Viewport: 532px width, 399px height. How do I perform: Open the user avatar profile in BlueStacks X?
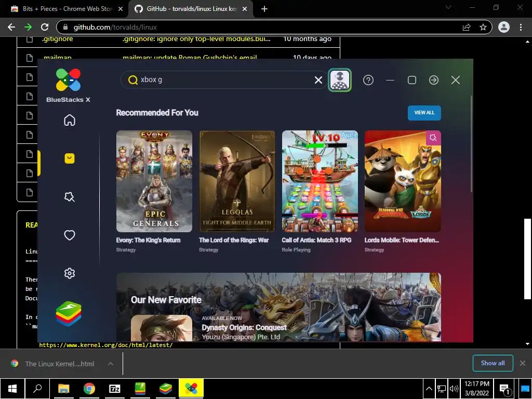click(340, 80)
